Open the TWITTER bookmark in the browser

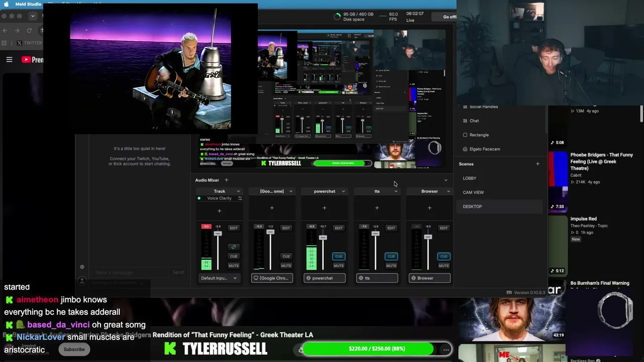coord(30,43)
